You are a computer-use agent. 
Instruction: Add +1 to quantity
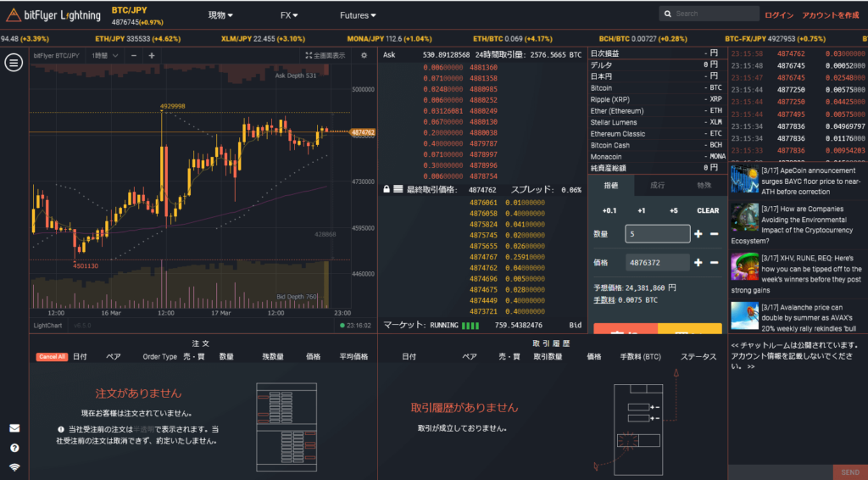(641, 210)
